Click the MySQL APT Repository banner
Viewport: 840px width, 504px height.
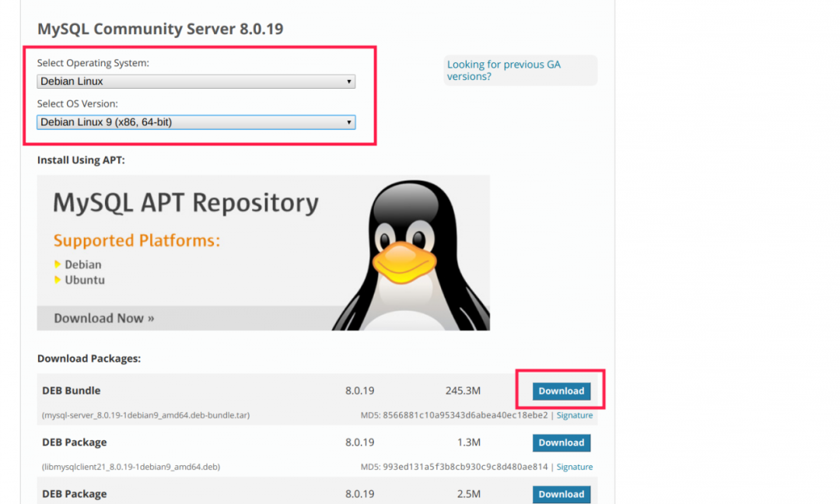tap(263, 252)
